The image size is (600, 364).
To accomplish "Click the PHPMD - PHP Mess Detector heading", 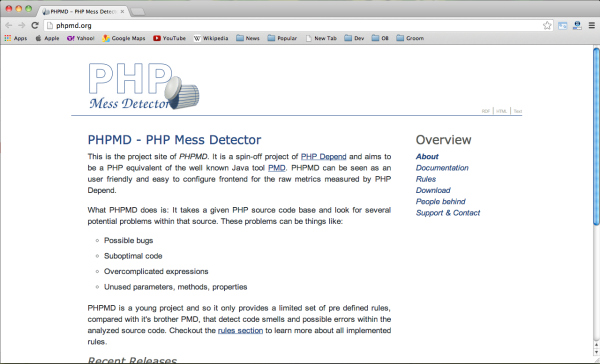I will (174, 140).
